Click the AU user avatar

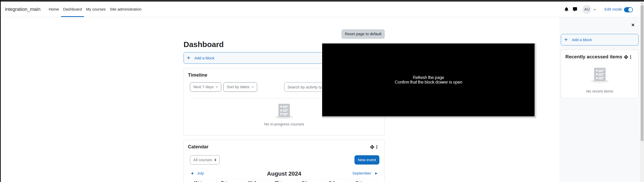587,9
